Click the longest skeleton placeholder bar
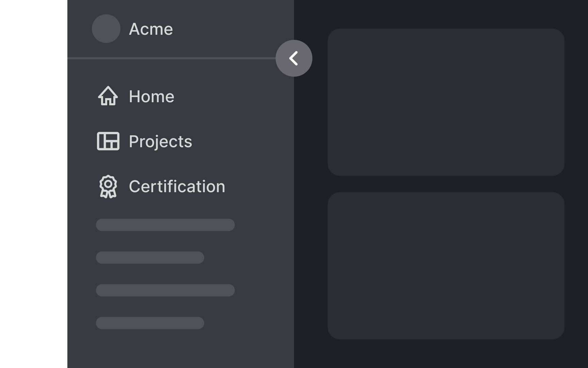Viewport: 588px width, 368px height. pyautogui.click(x=165, y=225)
